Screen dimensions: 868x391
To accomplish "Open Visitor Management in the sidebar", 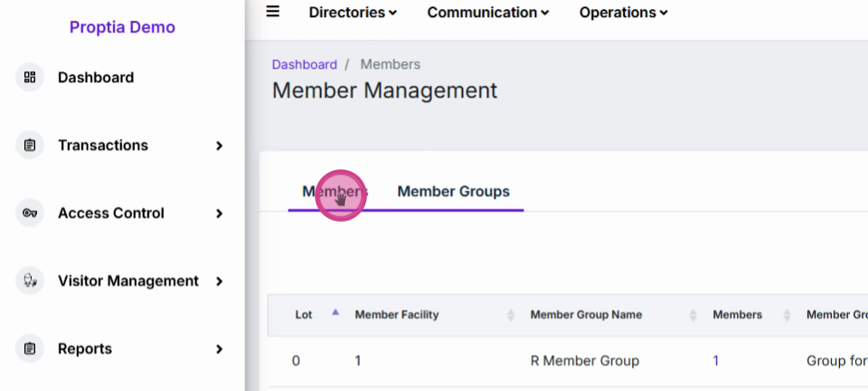I will pyautogui.click(x=128, y=281).
